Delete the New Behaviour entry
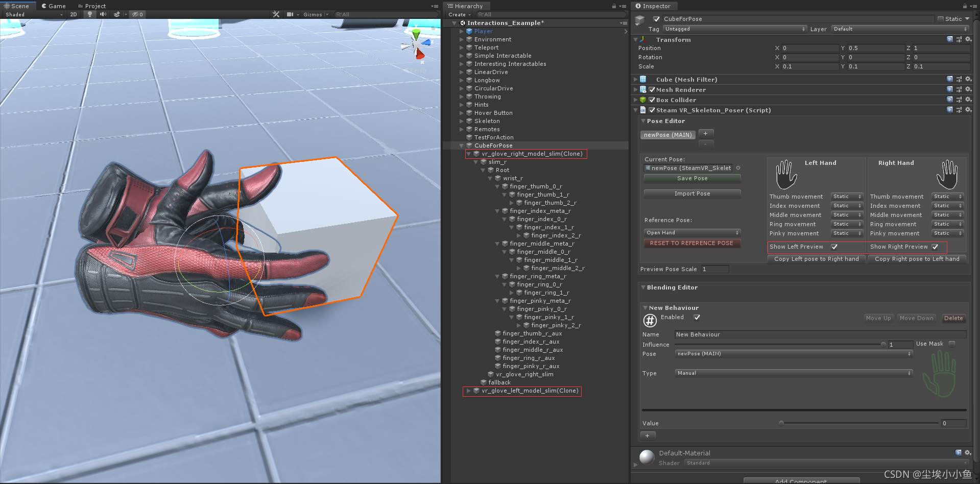Viewport: 980px width, 484px height. (x=953, y=318)
